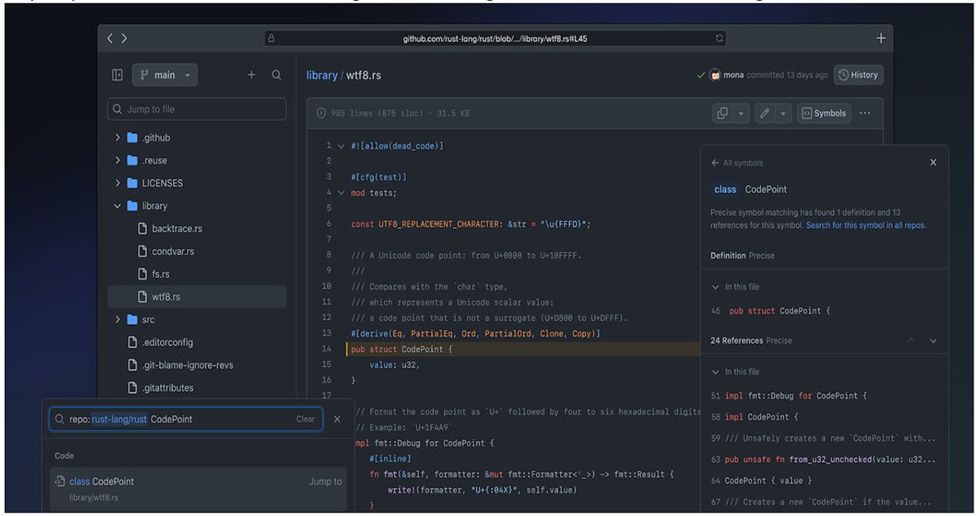980x516 pixels.
Task: Click the History button
Action: [858, 74]
